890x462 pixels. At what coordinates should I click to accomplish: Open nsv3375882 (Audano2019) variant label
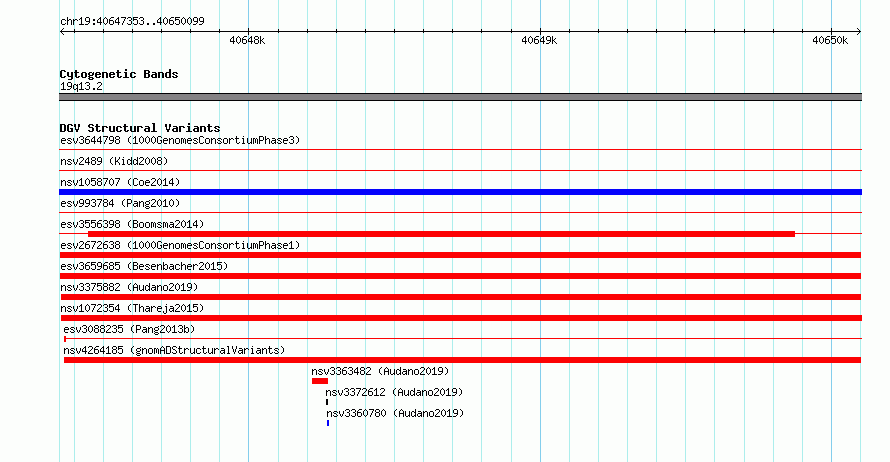point(129,287)
